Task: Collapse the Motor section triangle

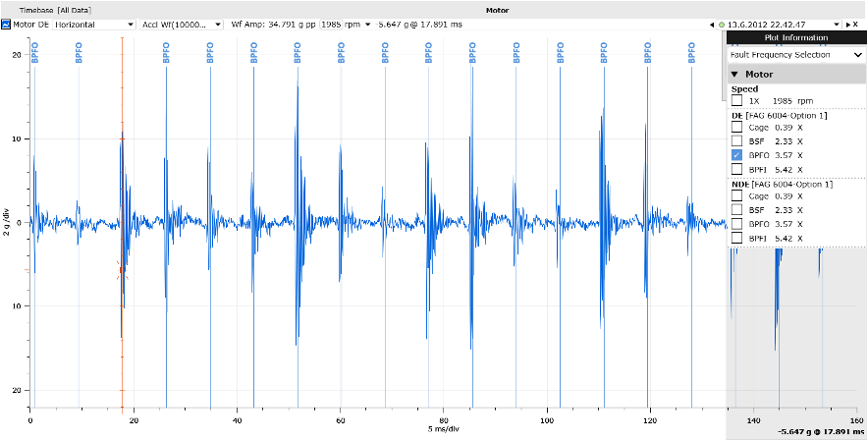Action: pos(734,74)
